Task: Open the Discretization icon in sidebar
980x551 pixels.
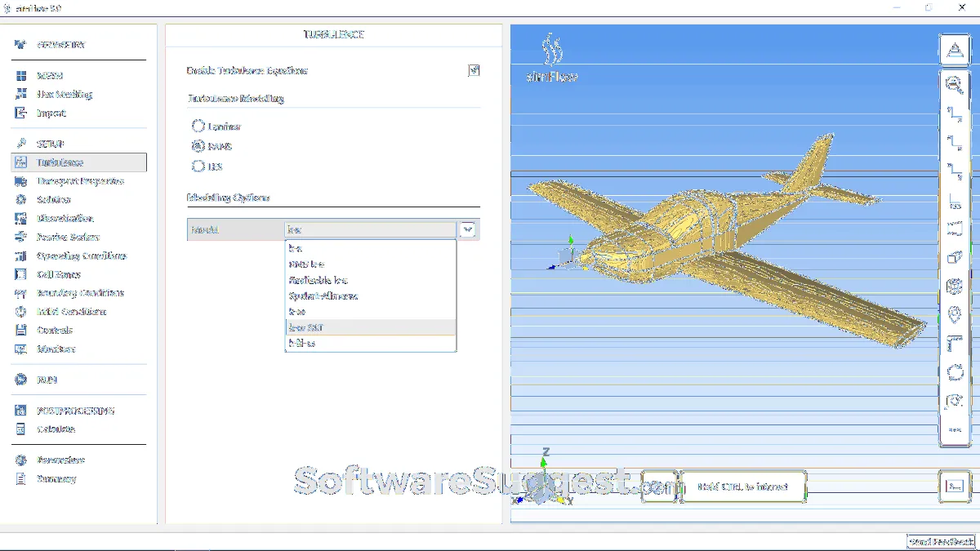Action: click(21, 218)
